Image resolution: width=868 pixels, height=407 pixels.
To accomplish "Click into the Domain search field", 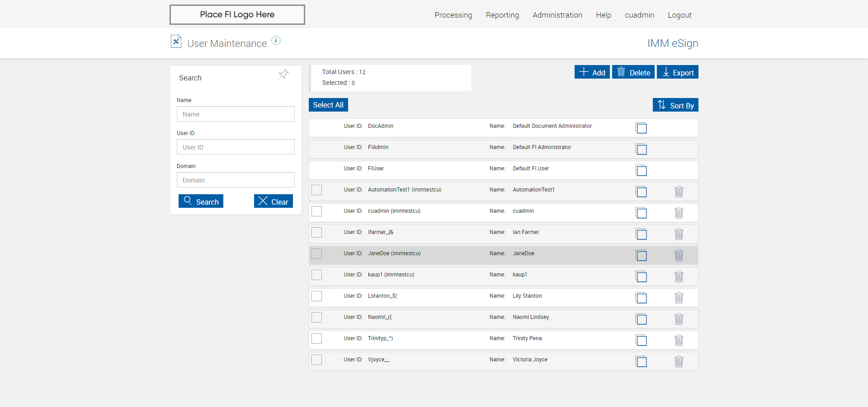I will click(x=236, y=180).
